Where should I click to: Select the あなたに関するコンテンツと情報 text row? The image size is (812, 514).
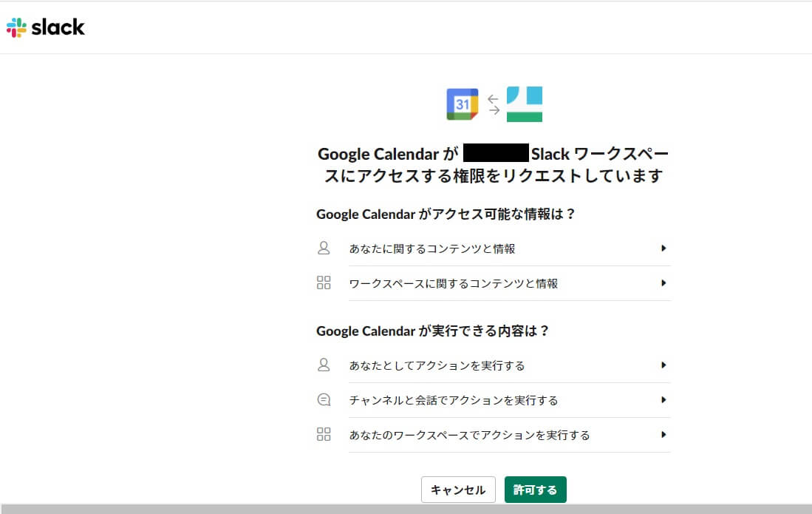[432, 249]
